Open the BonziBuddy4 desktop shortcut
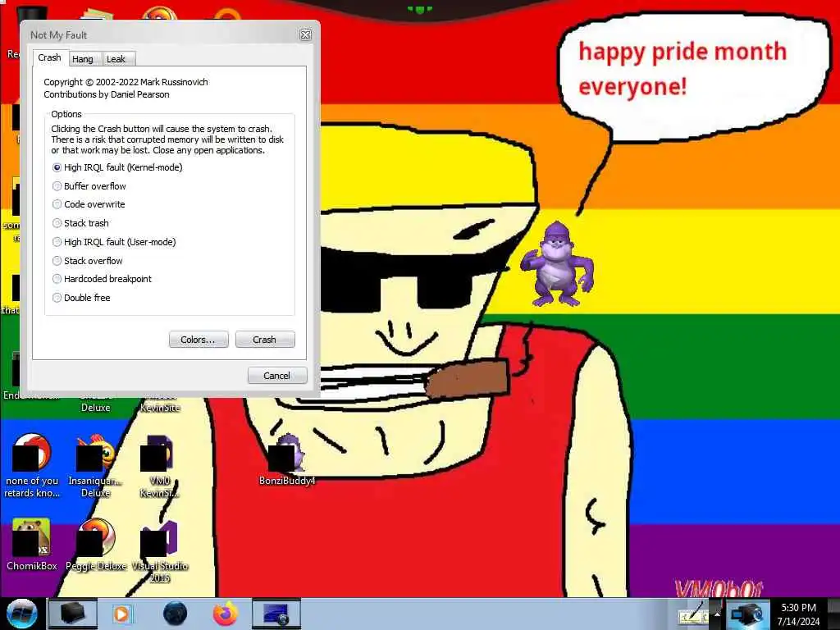Viewport: 840px width, 630px height. (286, 459)
